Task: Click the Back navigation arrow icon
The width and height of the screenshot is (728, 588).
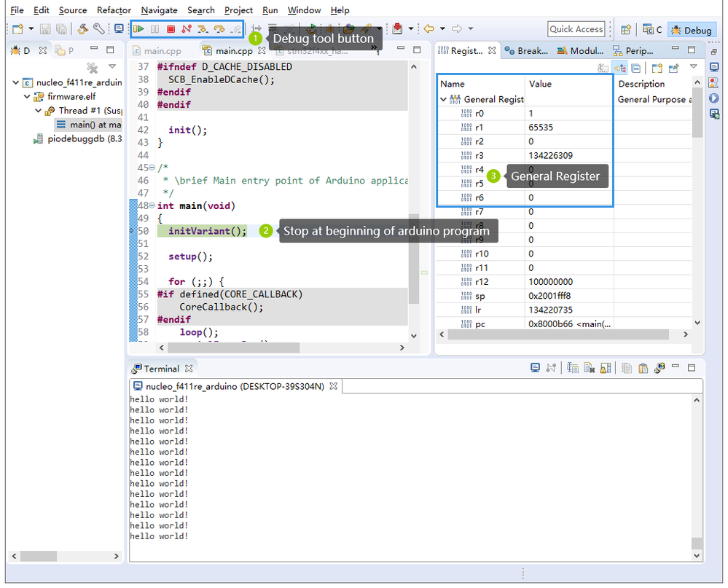Action: click(x=429, y=28)
